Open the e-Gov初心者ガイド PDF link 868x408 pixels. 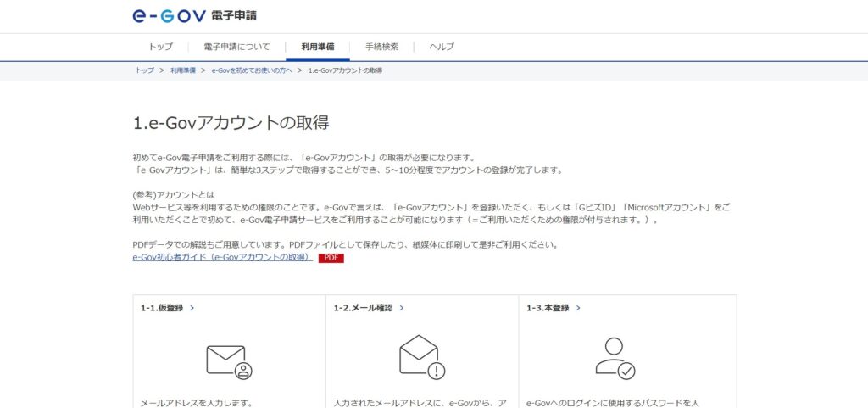223,258
